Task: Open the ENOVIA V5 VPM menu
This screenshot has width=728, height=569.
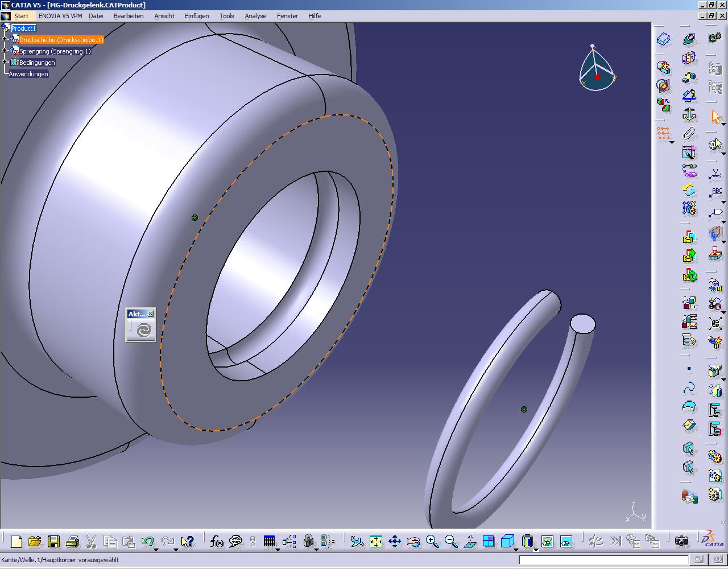Action: click(60, 16)
